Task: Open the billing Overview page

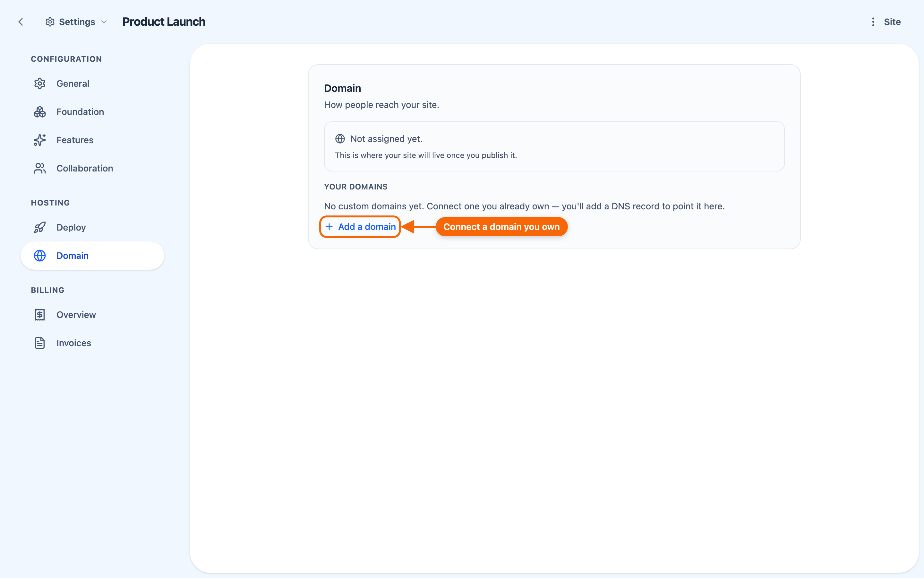Action: [92, 315]
